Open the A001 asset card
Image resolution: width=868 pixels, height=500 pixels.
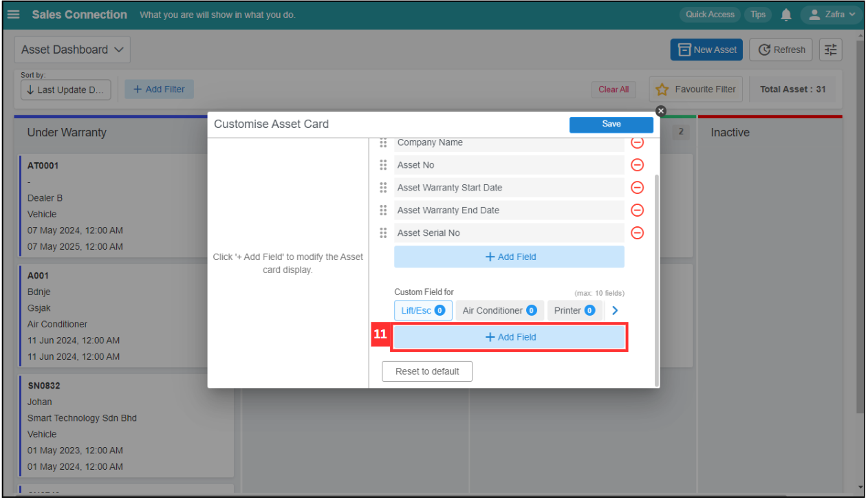(x=127, y=316)
